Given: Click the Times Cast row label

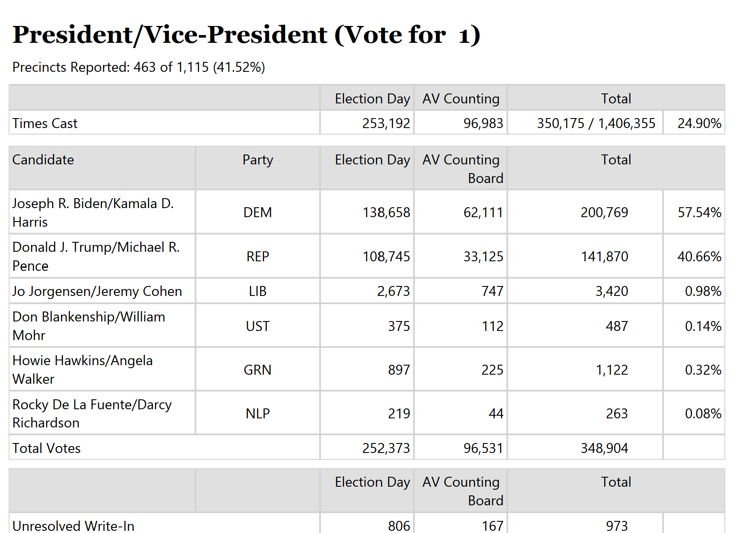Looking at the screenshot, I should pos(45,123).
